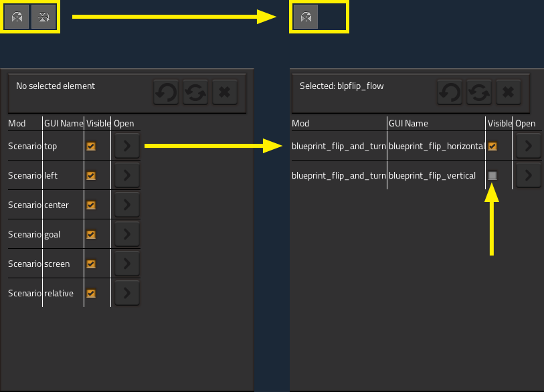Viewport: 544px width, 392px height.
Task: Open the 'screen' GUI element
Action: click(126, 264)
